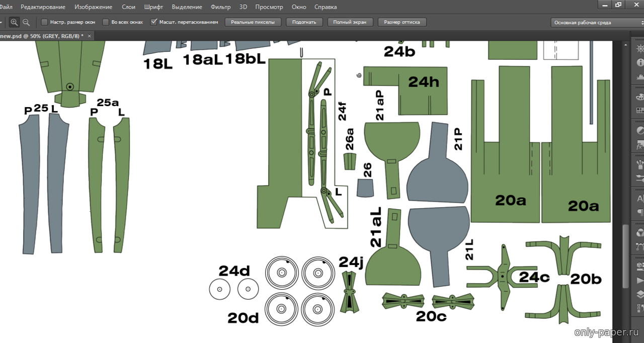Click the '24d' part label

[234, 271]
